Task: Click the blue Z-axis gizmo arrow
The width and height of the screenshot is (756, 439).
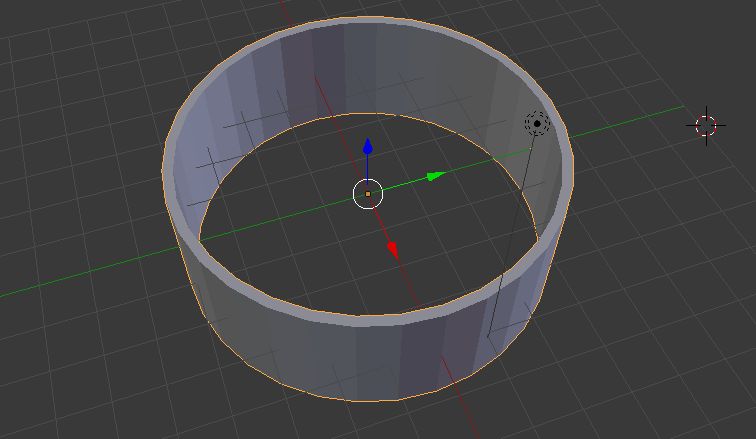Action: tap(368, 146)
